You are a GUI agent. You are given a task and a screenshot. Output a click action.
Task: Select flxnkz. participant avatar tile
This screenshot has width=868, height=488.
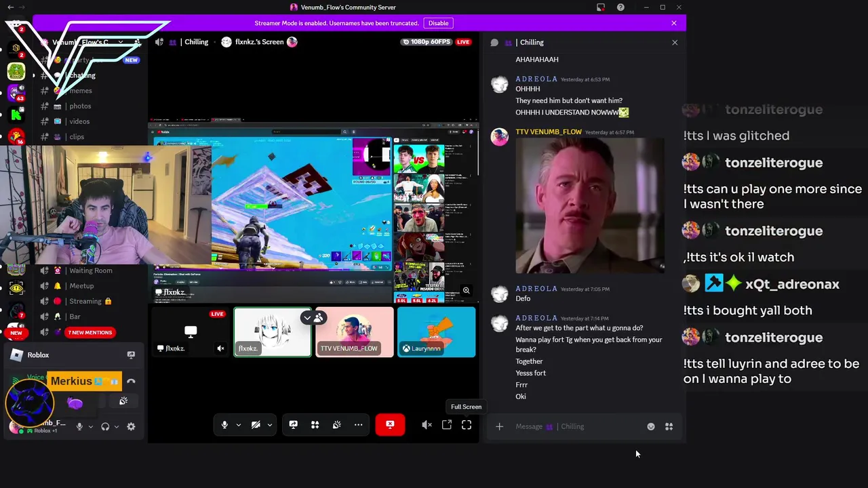273,332
